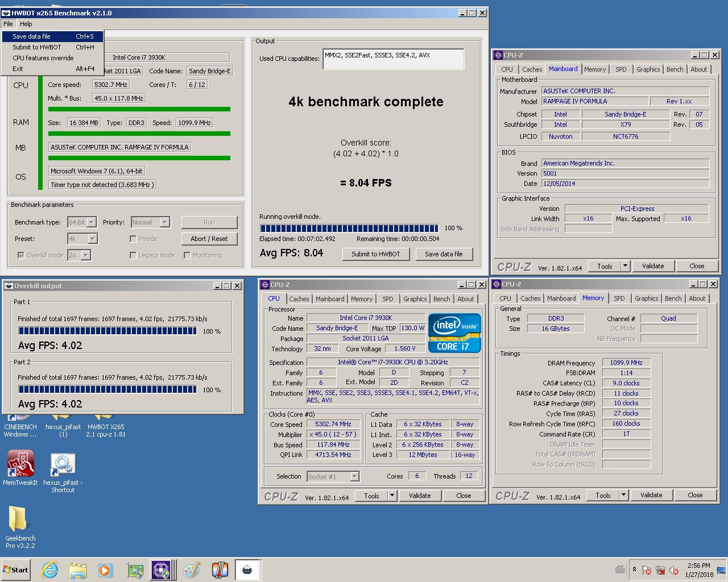728x582 pixels.
Task: Click the Overkill output window title icon
Action: tap(9, 286)
